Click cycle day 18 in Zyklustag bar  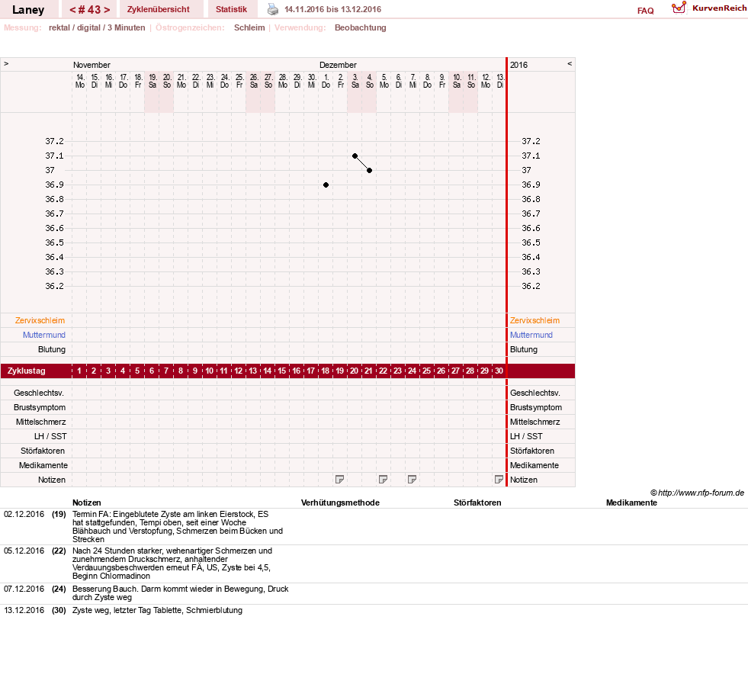pyautogui.click(x=326, y=371)
